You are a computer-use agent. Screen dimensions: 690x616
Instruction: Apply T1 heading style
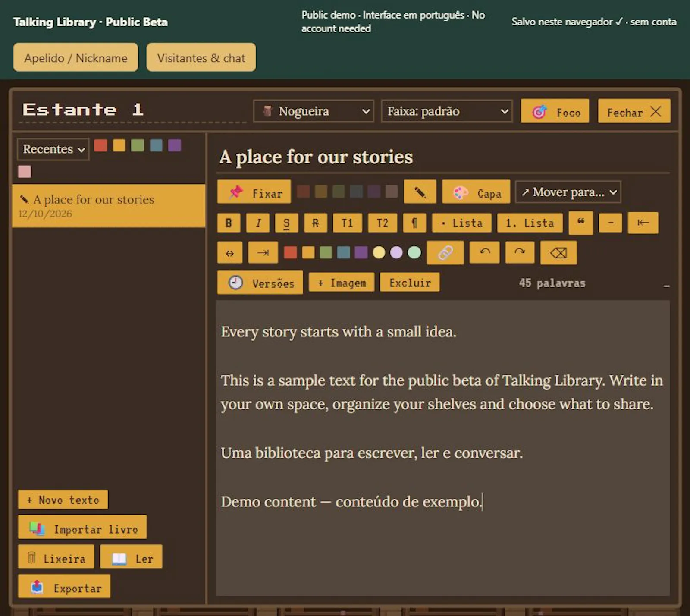(x=347, y=223)
